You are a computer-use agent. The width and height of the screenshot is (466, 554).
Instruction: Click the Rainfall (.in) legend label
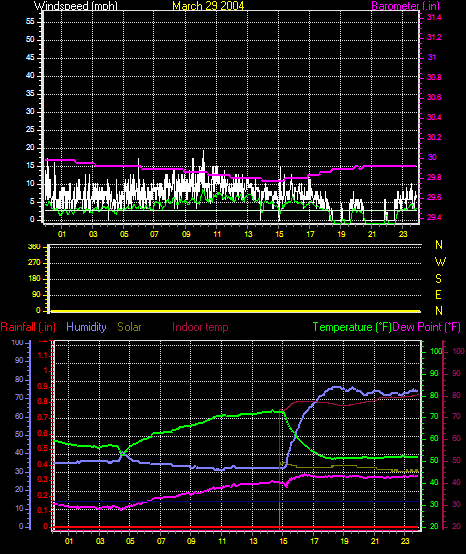(x=28, y=327)
